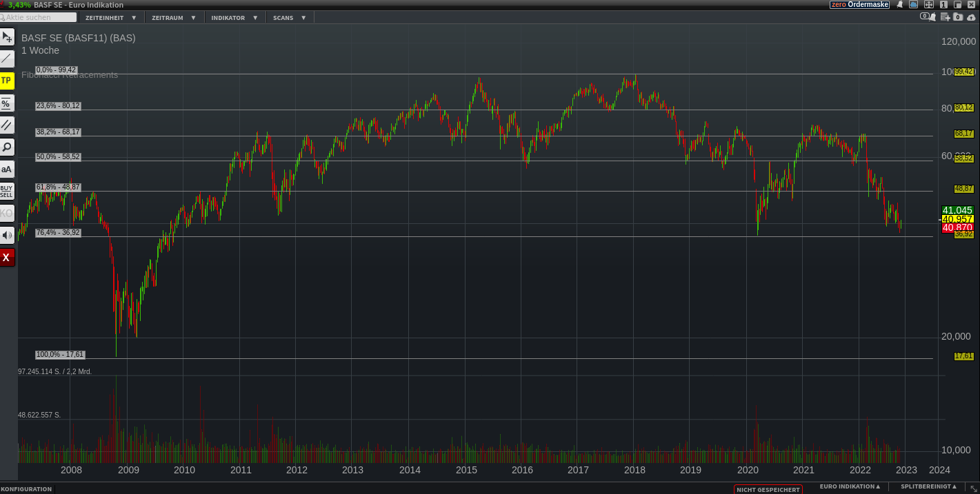The image size is (980, 494).
Task: Expand the Euro Indikation selector
Action: click(850, 487)
